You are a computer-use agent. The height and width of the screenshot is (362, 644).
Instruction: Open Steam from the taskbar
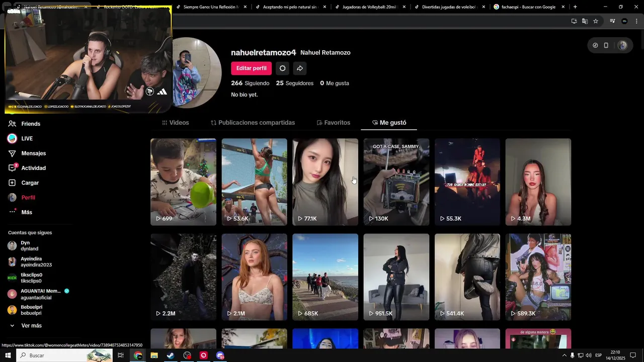pos(171,355)
